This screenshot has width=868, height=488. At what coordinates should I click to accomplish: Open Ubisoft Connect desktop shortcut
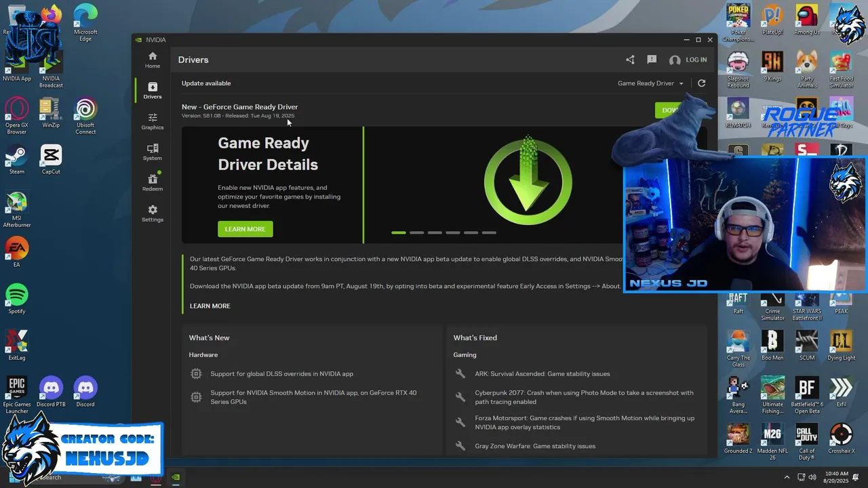85,116
